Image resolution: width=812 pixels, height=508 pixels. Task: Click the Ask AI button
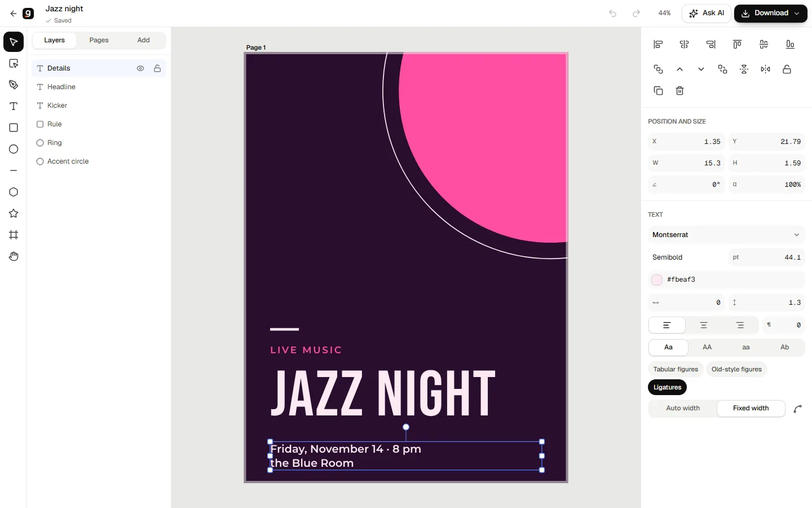pyautogui.click(x=707, y=14)
